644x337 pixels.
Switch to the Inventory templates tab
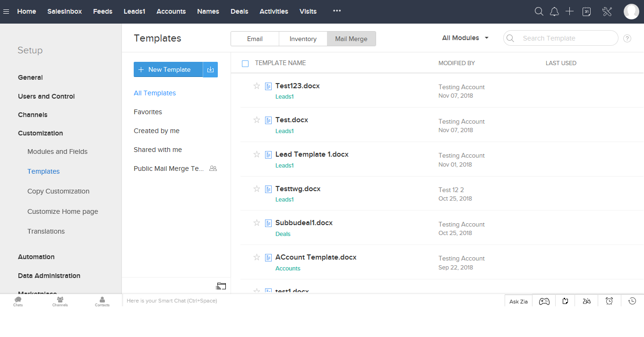(x=303, y=39)
